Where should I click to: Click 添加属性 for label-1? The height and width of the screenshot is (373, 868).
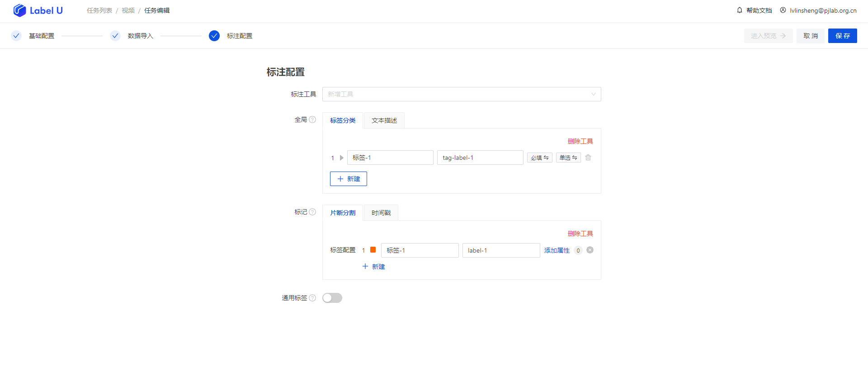(x=557, y=250)
